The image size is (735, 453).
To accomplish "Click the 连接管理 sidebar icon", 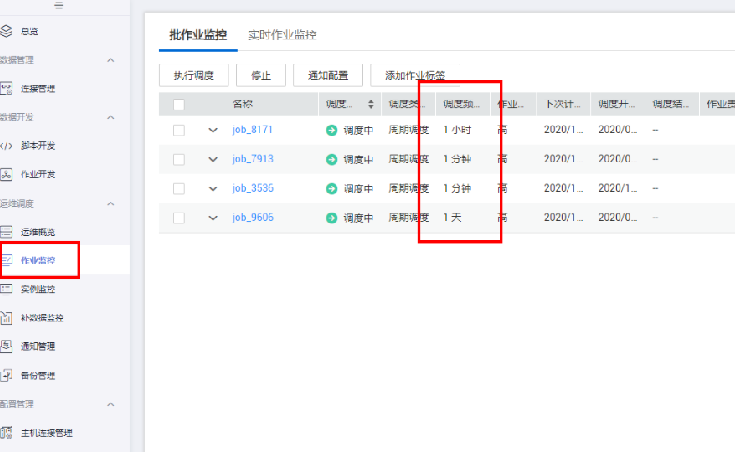I will 6,88.
